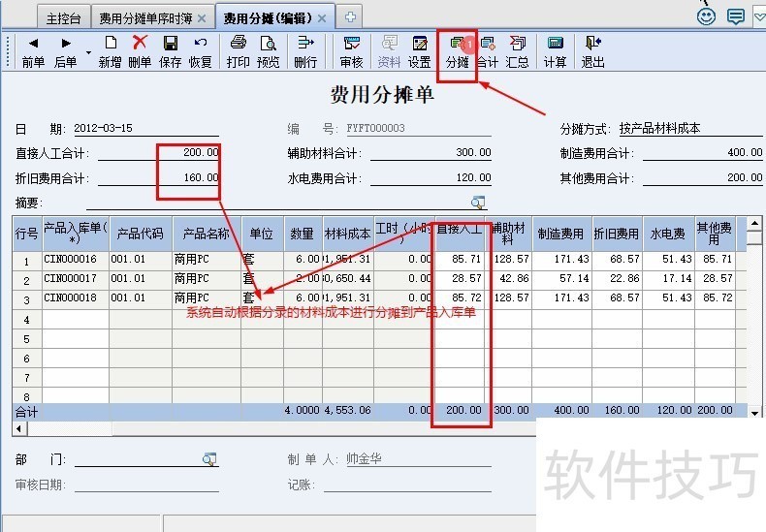
Task: Run 分摊 allocation from toolbar
Action: pos(457,51)
